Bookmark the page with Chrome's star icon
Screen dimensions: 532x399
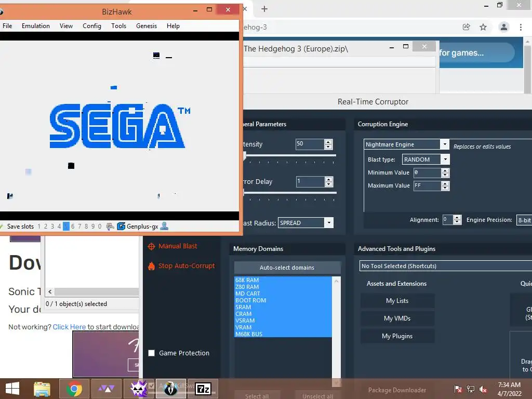coord(483,27)
